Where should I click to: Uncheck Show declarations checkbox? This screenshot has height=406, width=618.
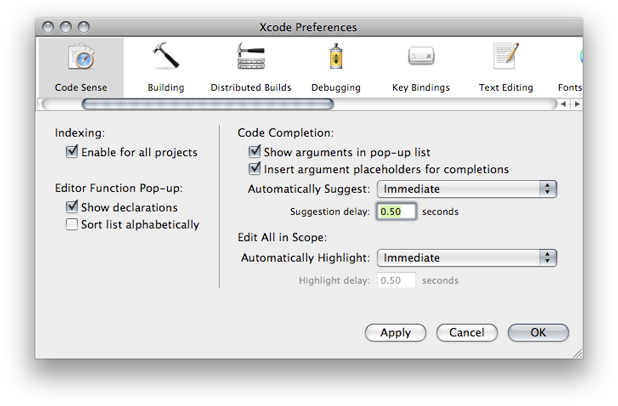tap(72, 207)
